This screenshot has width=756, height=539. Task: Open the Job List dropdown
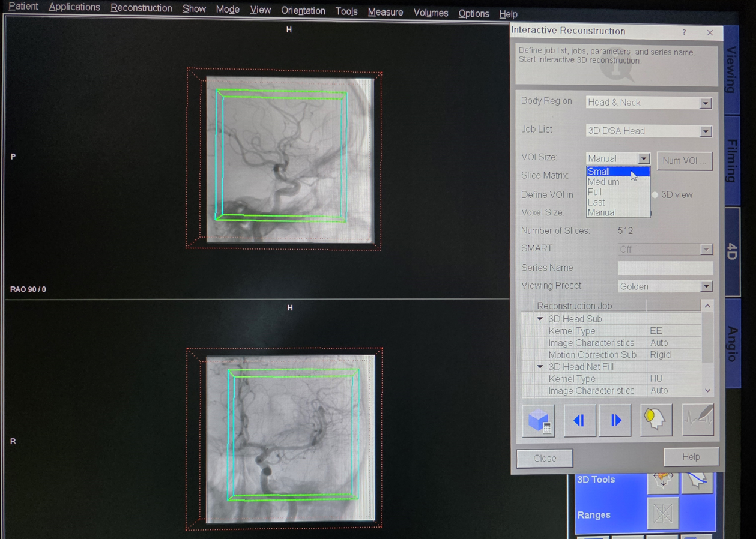[x=706, y=131]
